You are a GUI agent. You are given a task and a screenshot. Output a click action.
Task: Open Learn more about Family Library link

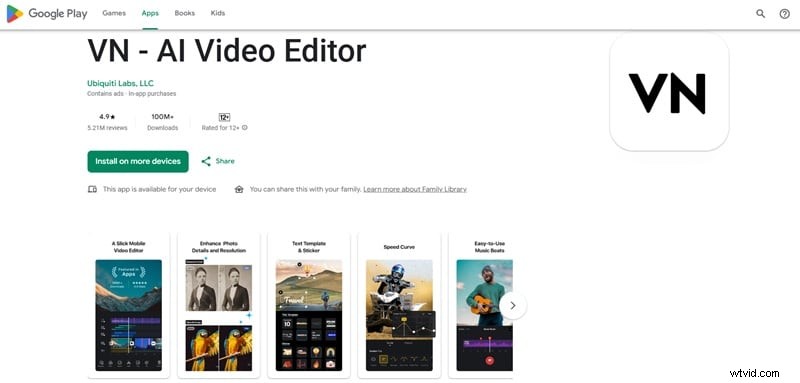(x=415, y=189)
